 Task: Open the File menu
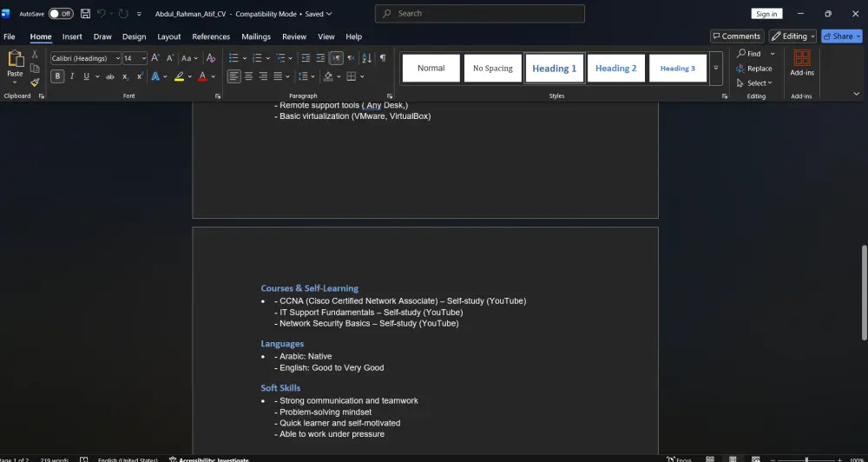(10, 36)
